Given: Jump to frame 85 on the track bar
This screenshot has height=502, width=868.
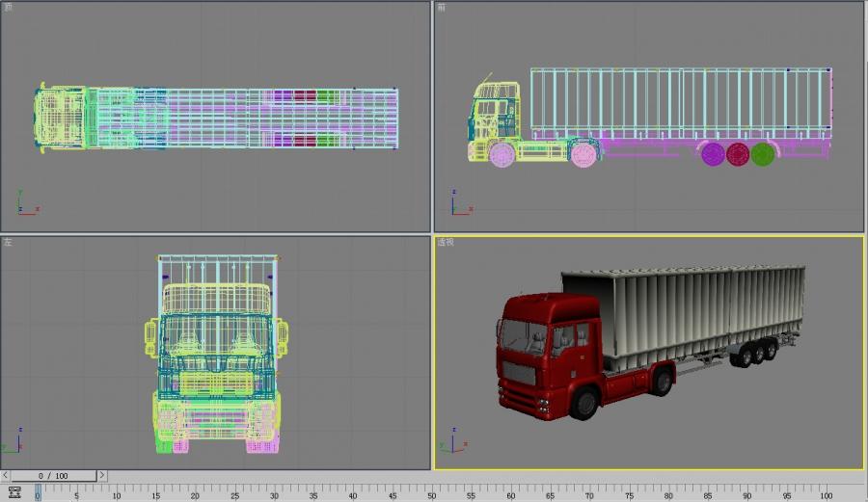Looking at the screenshot, I should pyautogui.click(x=708, y=495).
